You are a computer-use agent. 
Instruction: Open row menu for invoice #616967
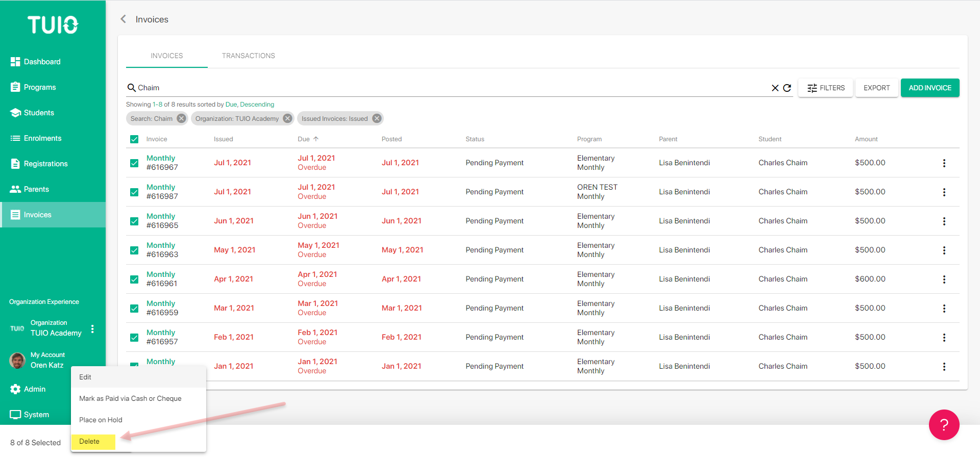click(944, 163)
